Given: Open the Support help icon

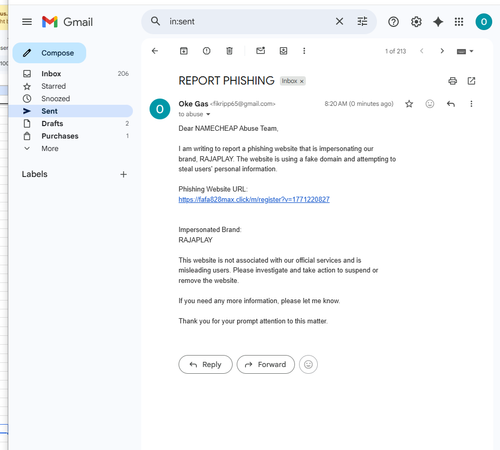Looking at the screenshot, I should [x=393, y=22].
